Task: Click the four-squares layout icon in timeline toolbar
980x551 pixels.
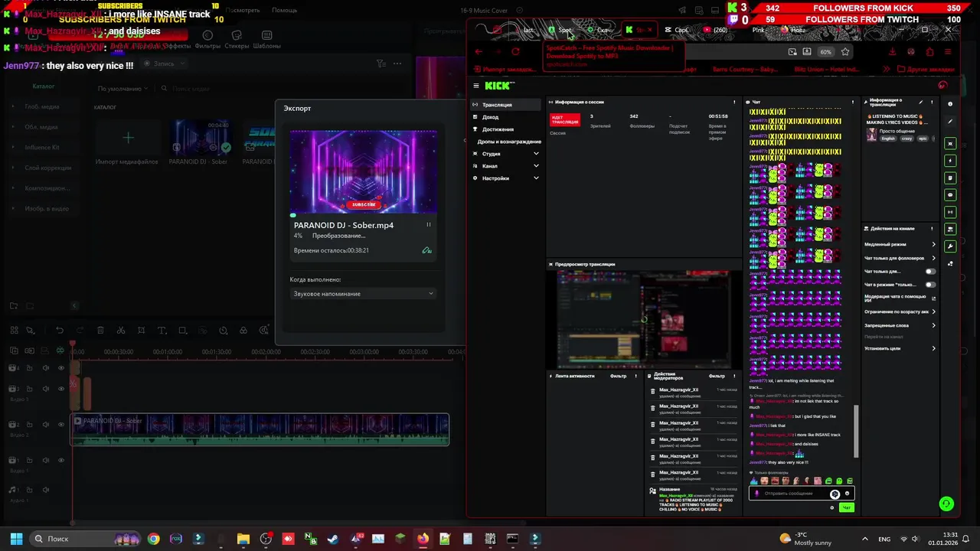Action: tap(14, 331)
